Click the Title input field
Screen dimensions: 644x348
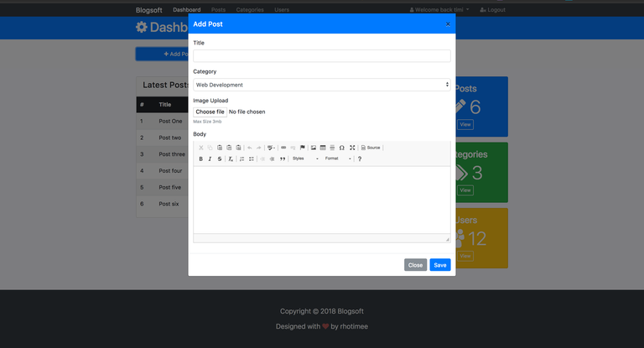point(322,56)
